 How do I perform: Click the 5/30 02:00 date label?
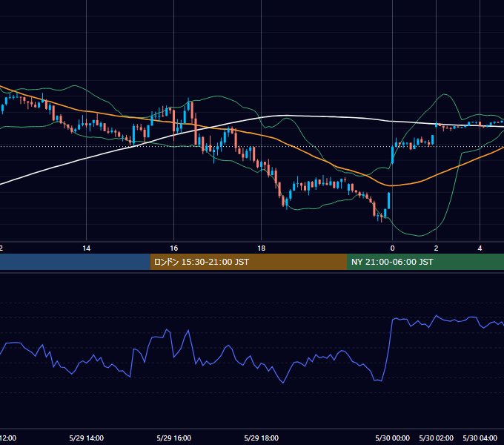coord(436,438)
